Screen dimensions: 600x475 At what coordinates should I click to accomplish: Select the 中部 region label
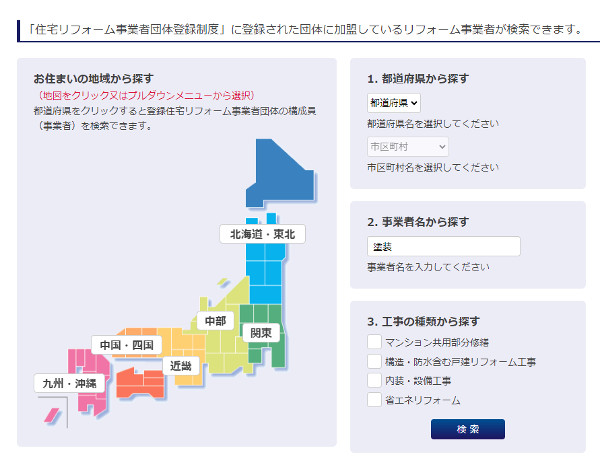click(x=215, y=321)
